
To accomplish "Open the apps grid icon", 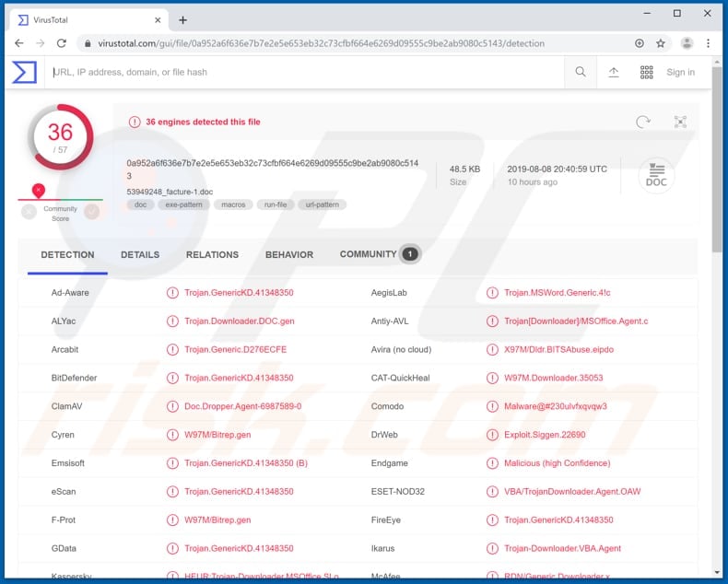I will tap(647, 72).
